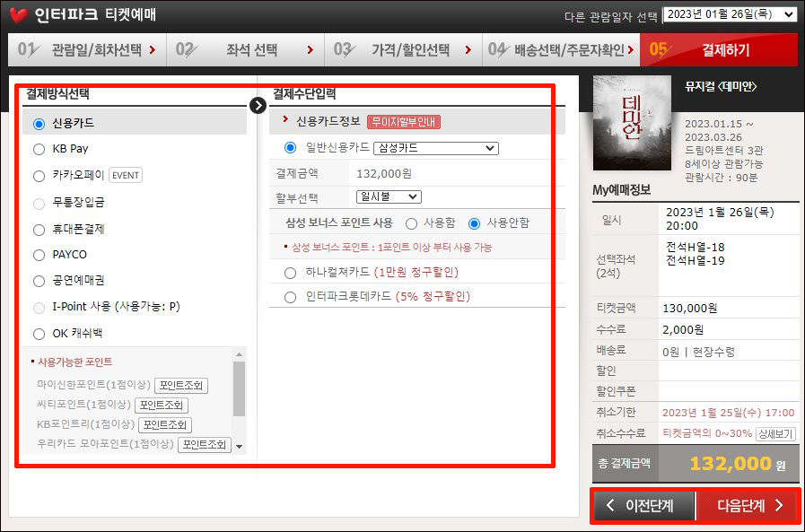Select the 신용카드 payment radio button

click(39, 124)
